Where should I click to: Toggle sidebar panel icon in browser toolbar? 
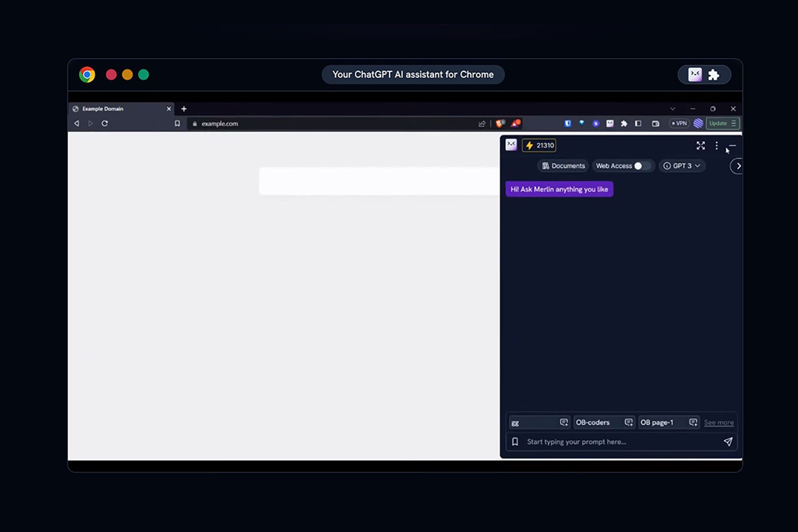pos(638,124)
